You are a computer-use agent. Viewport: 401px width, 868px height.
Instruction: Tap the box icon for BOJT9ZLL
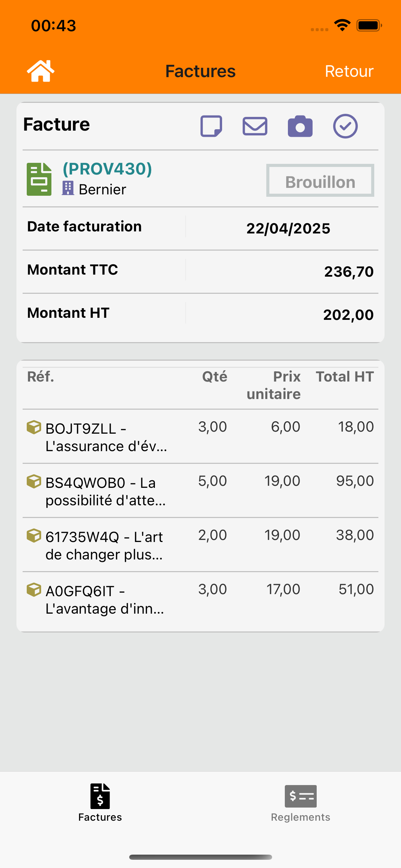point(34,427)
